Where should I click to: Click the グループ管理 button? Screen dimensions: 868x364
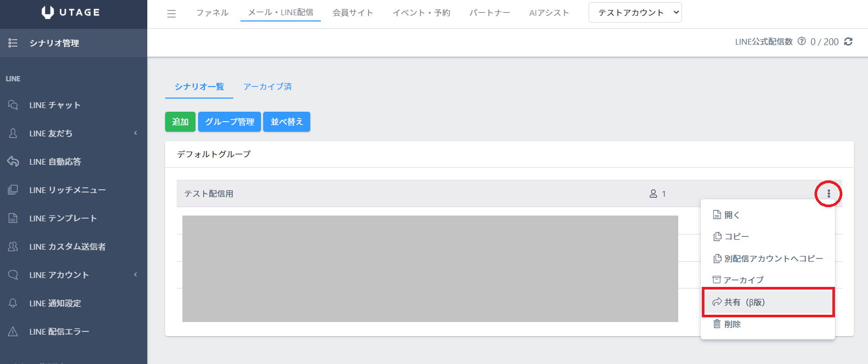pos(230,122)
